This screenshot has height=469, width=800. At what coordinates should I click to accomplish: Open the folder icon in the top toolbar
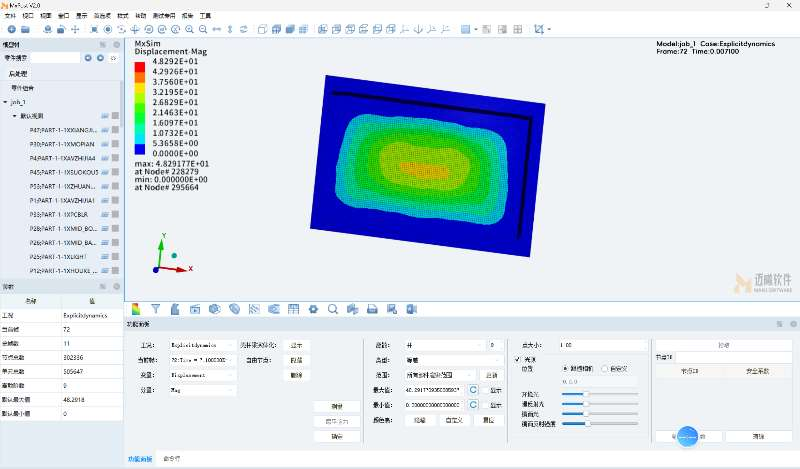[x=25, y=29]
